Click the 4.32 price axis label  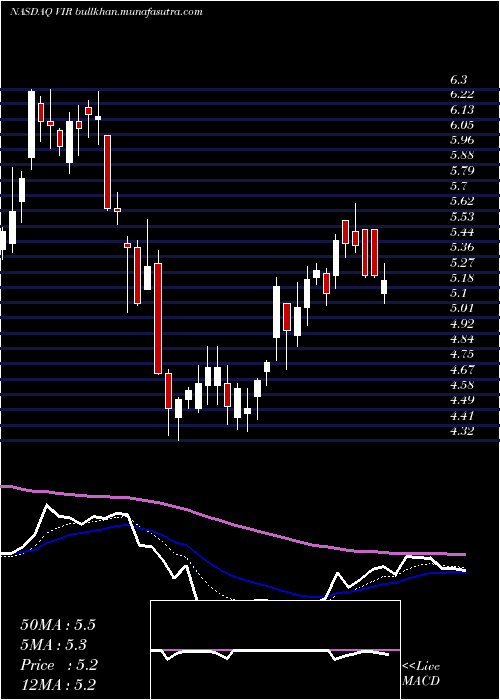click(x=462, y=430)
